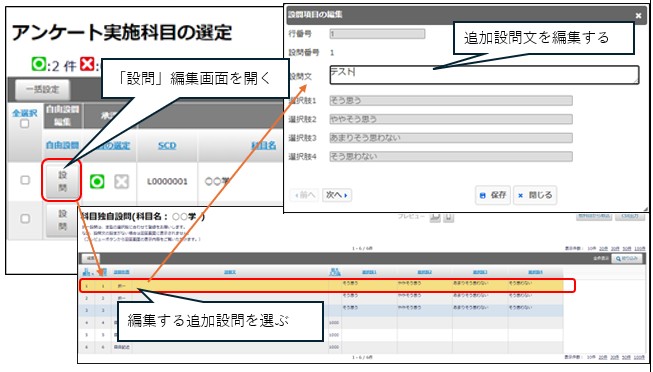Click the grey X reject icon for L0000001
The height and width of the screenshot is (372, 653).
coord(122,182)
